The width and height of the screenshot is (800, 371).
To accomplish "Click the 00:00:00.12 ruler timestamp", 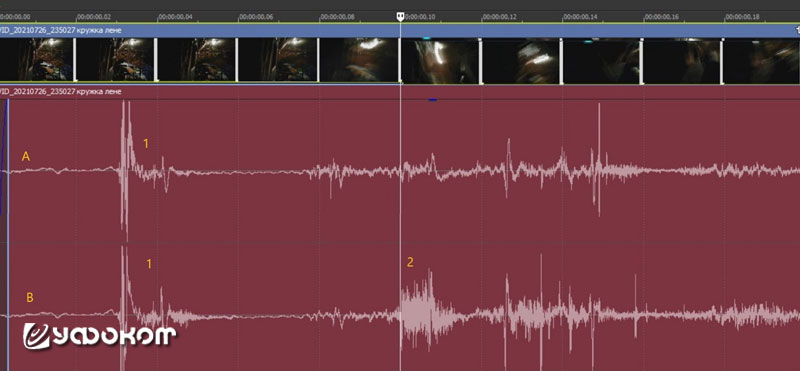I will tap(499, 17).
